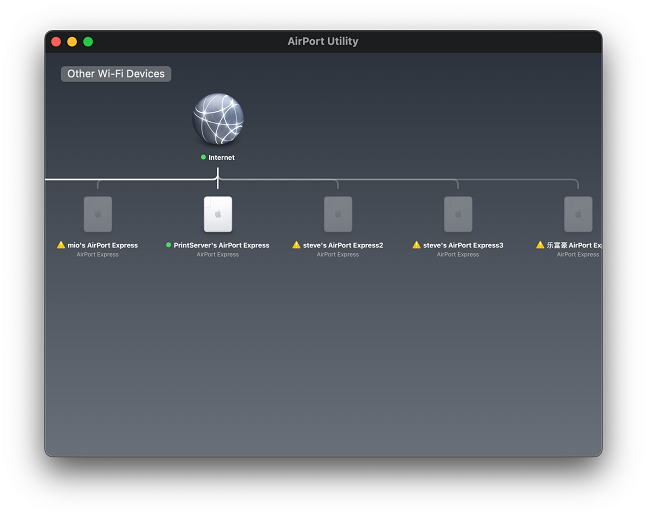Click the Internet globe icon
The height and width of the screenshot is (516, 647).
click(218, 120)
